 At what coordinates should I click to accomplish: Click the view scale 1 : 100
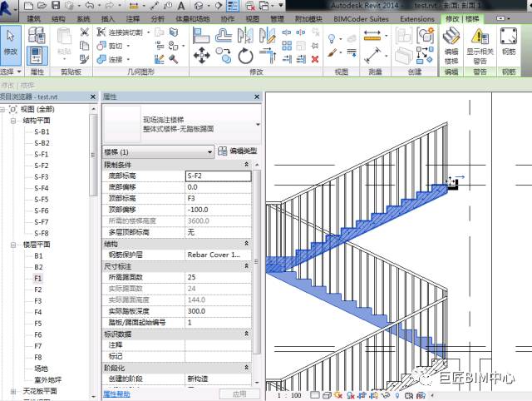coord(289,395)
